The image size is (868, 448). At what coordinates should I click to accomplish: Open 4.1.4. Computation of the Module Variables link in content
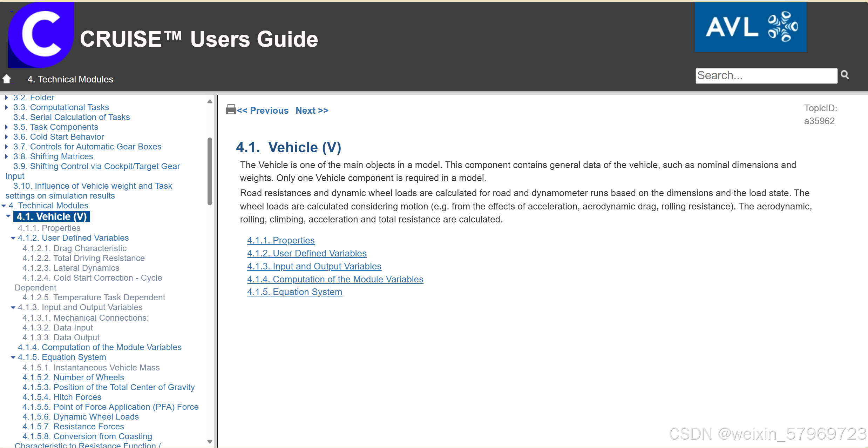coord(335,279)
